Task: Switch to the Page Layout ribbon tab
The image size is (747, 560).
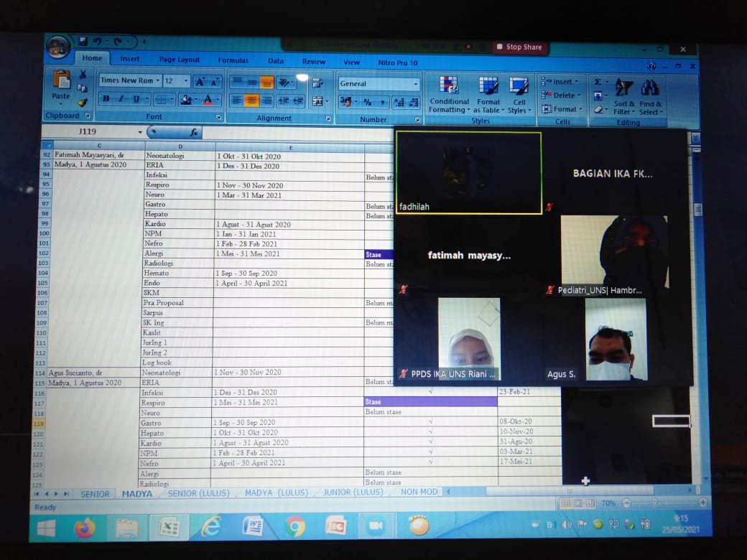Action: [x=180, y=60]
